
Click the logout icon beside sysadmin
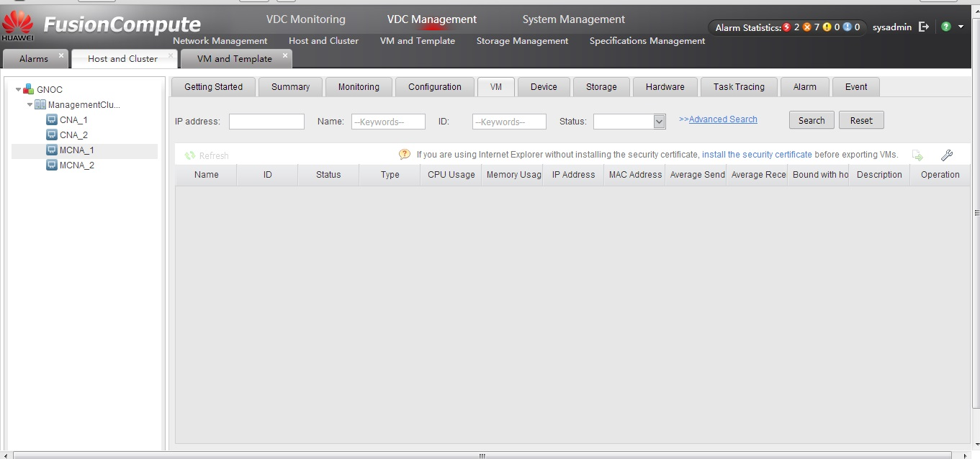pyautogui.click(x=924, y=27)
